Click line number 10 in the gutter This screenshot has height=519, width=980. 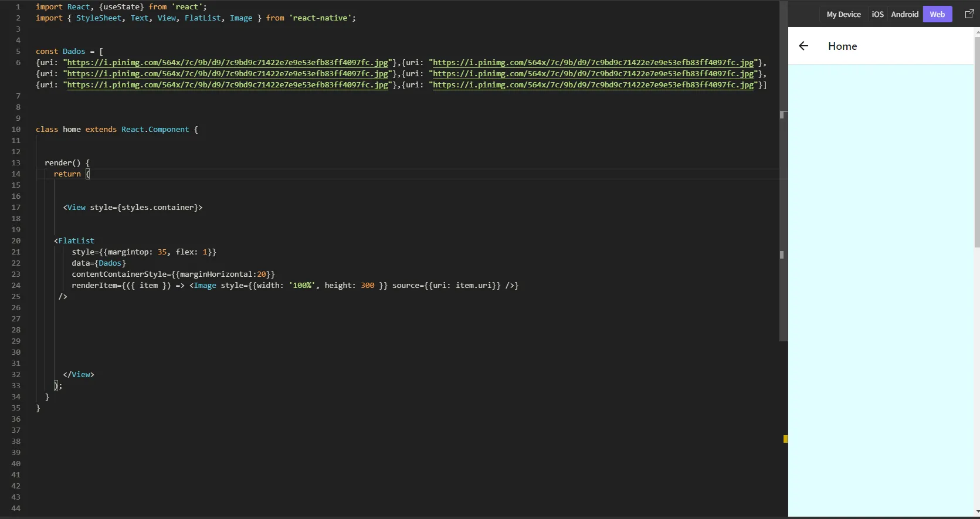coord(16,130)
